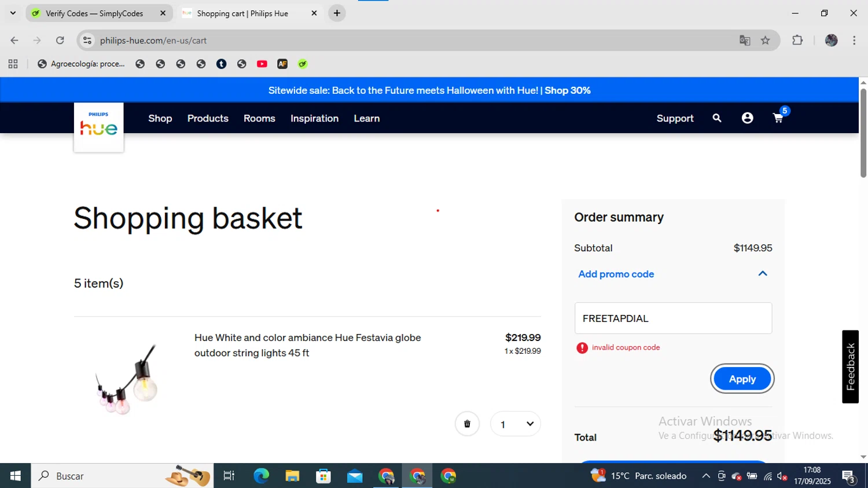
Task: Open the muted volume tray icon
Action: pos(782,476)
